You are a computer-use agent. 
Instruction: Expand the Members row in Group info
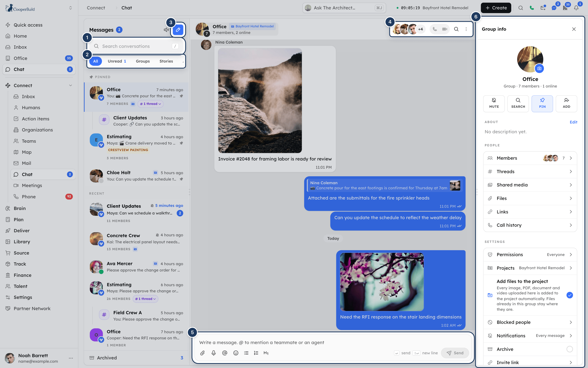click(530, 158)
